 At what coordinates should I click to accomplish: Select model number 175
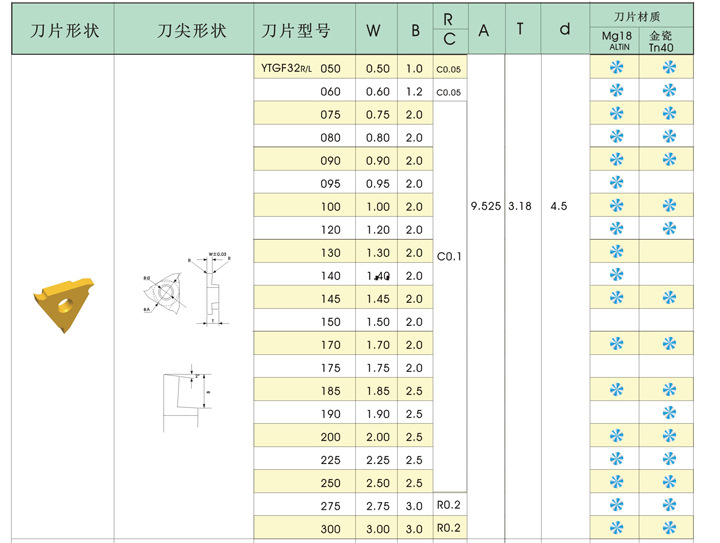[x=331, y=368]
